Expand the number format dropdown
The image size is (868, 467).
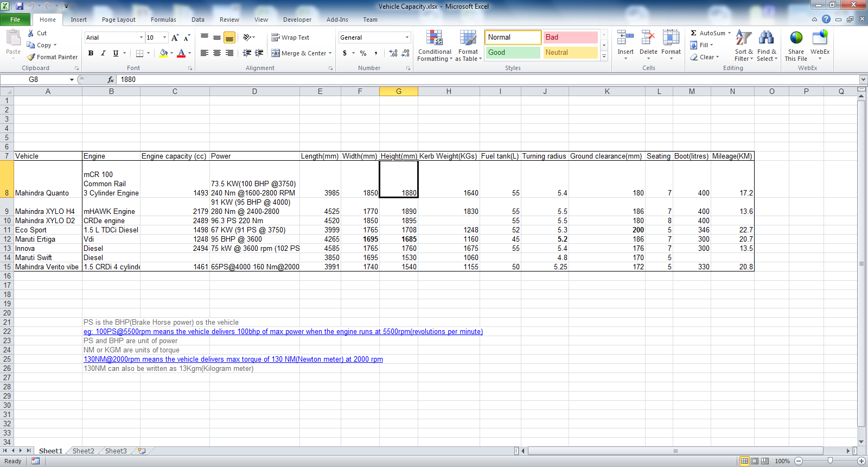tap(407, 37)
